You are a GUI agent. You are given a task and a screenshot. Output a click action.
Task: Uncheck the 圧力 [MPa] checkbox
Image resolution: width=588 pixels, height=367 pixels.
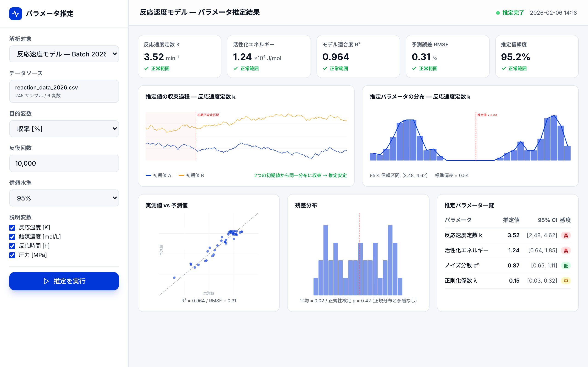[12, 255]
